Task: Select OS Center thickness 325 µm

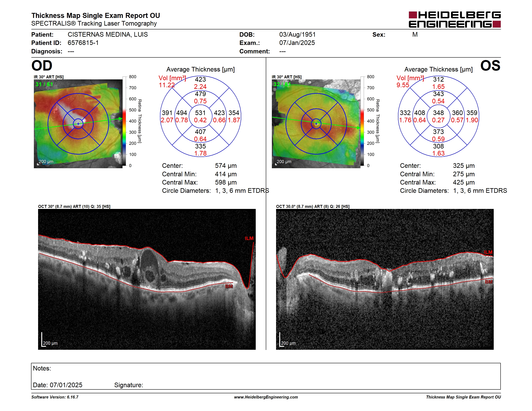Action: (464, 166)
